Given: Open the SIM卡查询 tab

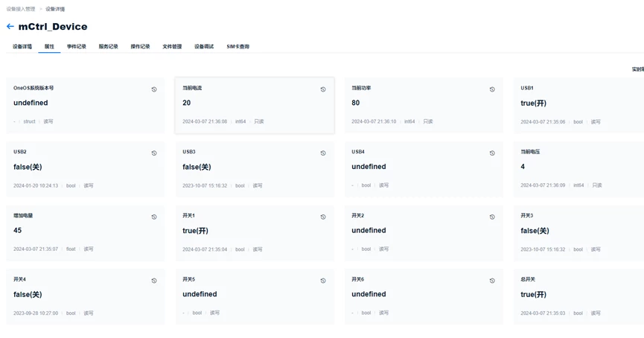Looking at the screenshot, I should 238,47.
